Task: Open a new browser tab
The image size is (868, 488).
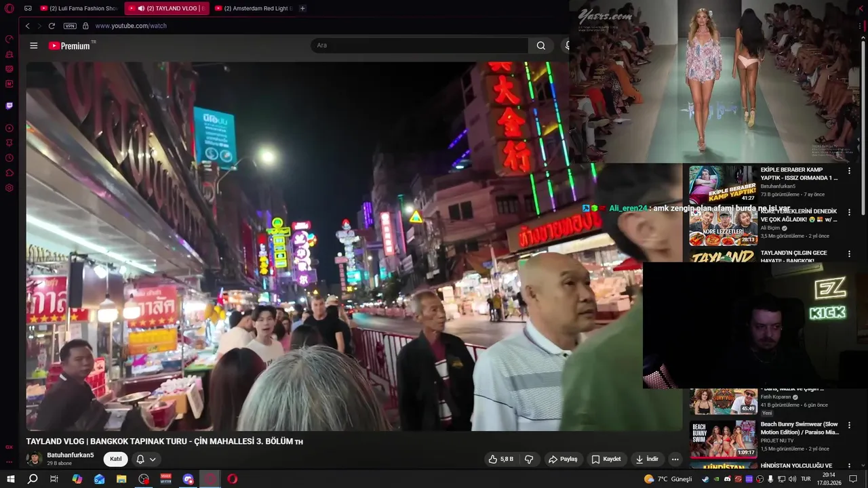Action: (x=302, y=8)
